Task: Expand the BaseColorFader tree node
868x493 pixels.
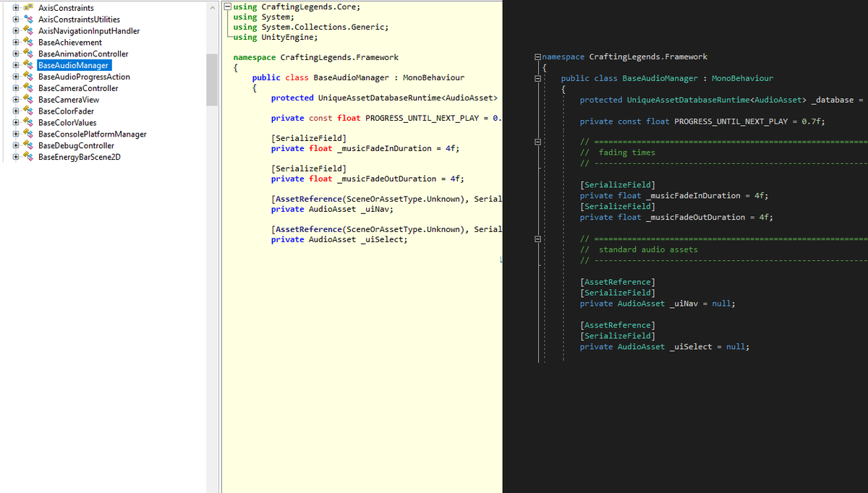Action: tap(16, 111)
